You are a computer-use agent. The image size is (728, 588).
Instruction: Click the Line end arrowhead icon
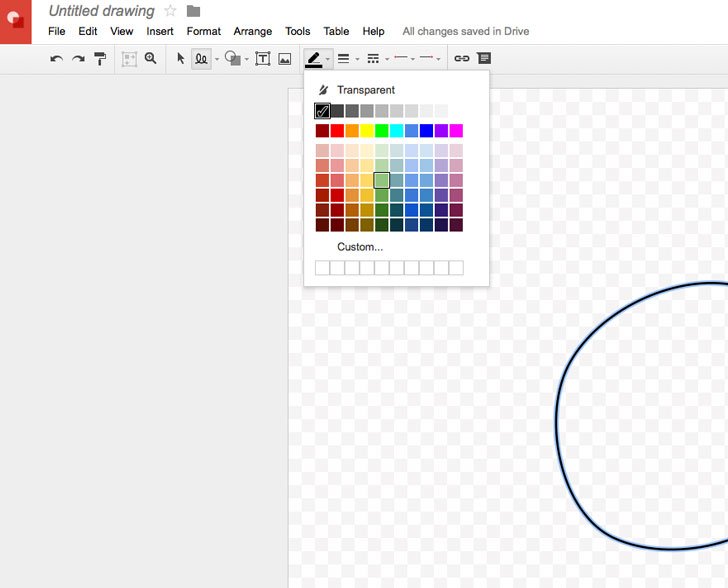(x=426, y=58)
